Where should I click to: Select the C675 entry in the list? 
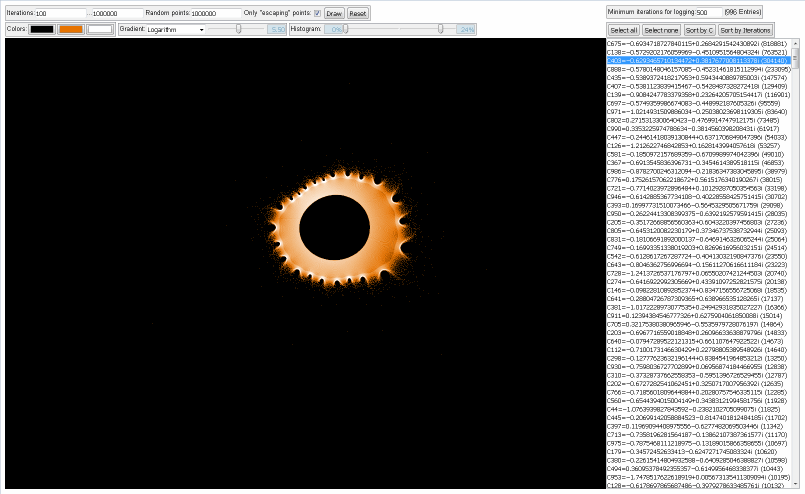pos(697,44)
